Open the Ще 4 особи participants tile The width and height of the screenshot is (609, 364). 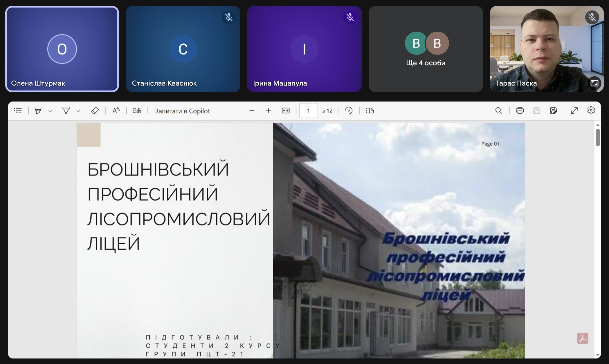pyautogui.click(x=426, y=49)
